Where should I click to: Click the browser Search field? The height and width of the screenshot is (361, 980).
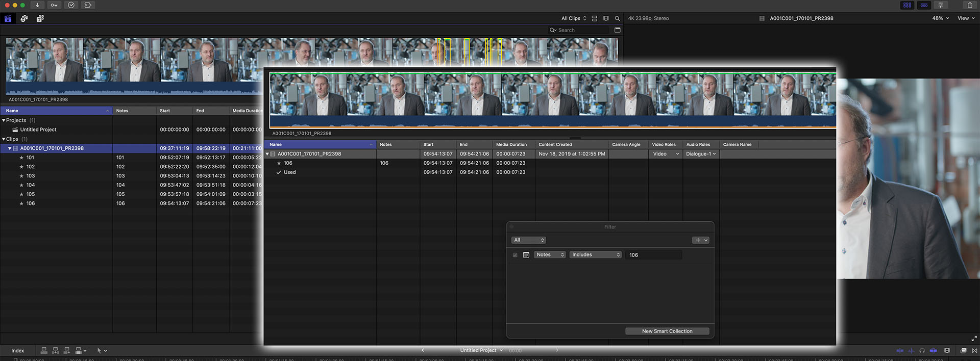[x=579, y=30]
